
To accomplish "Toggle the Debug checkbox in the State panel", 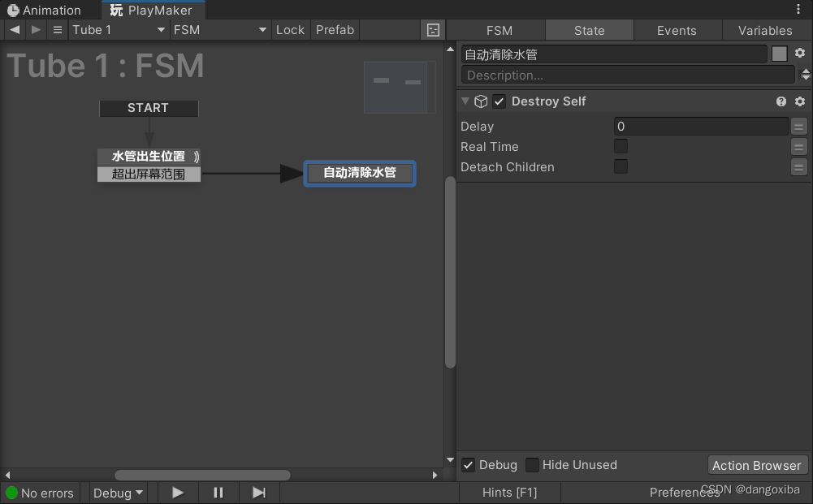I will (468, 464).
